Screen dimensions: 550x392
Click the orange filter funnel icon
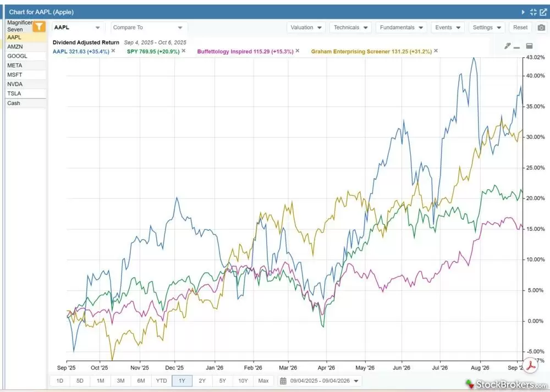tap(39, 26)
